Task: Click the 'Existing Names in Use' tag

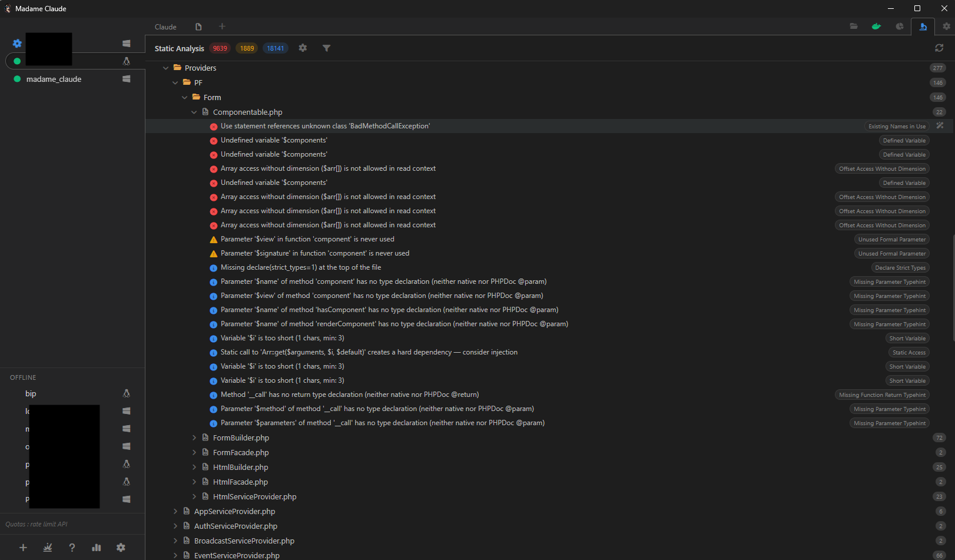Action: click(897, 127)
